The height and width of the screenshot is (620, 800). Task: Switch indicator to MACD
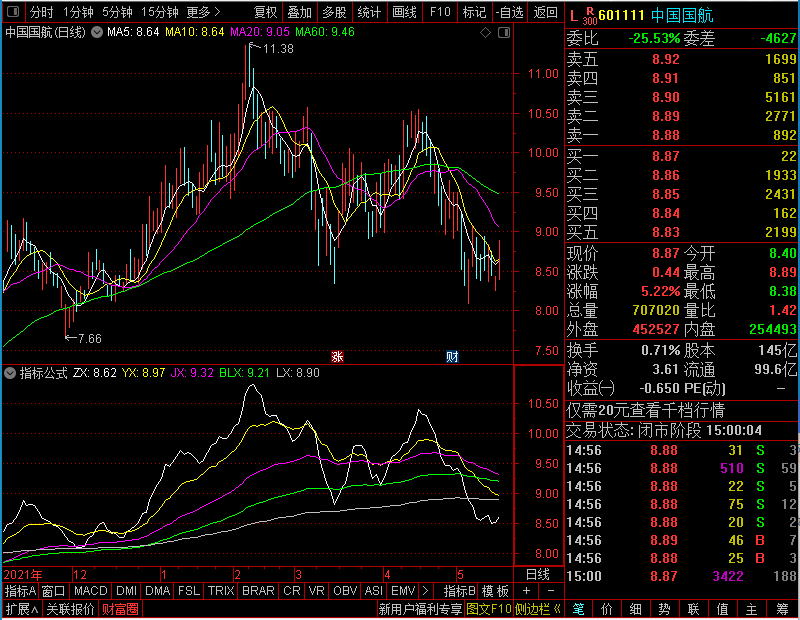[90, 591]
